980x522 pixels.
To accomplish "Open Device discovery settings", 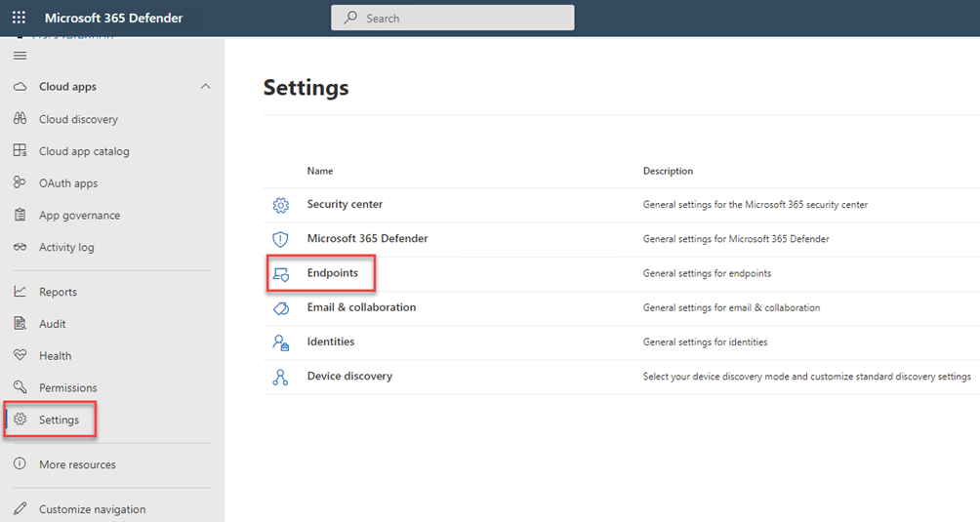I will [349, 376].
